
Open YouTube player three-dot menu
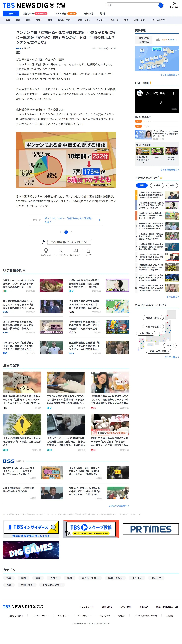173,93
